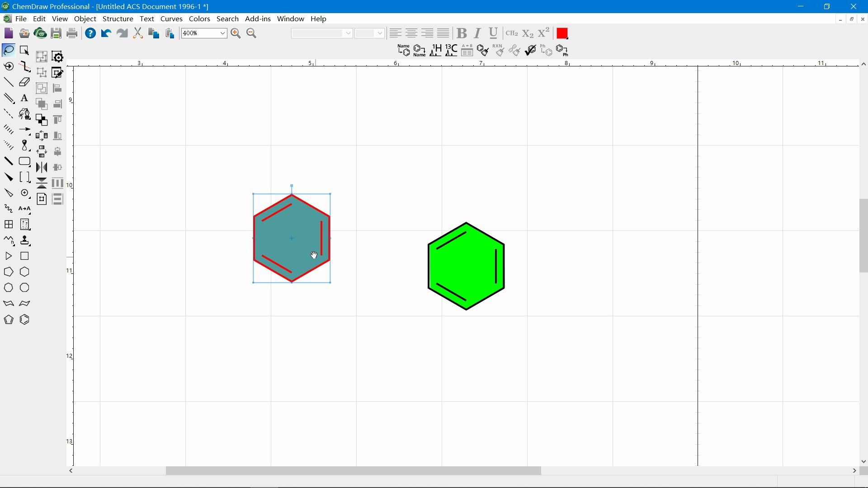Pick the Orbital tool
This screenshot has height=488, width=868.
(24, 145)
